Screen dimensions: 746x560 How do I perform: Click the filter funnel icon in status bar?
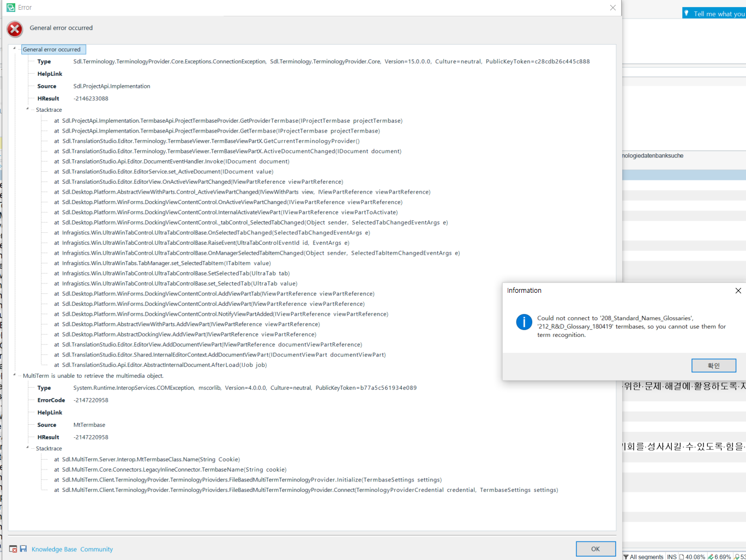click(x=626, y=557)
